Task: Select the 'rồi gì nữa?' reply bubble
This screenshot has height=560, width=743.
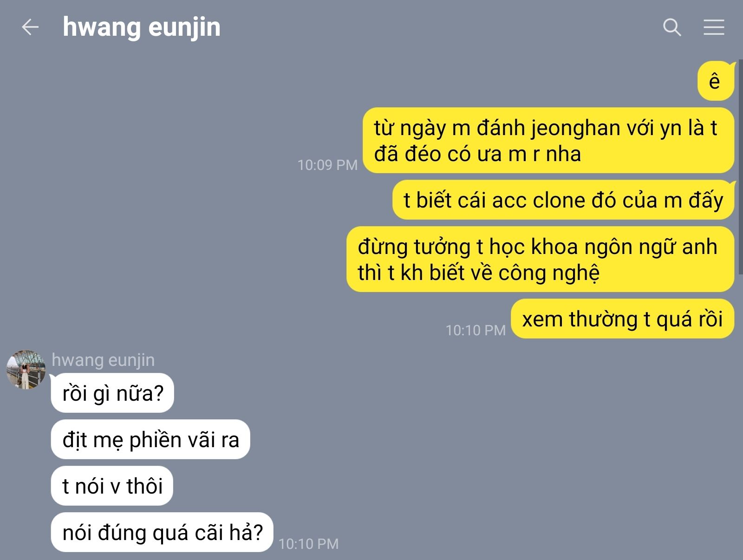Action: [x=112, y=393]
